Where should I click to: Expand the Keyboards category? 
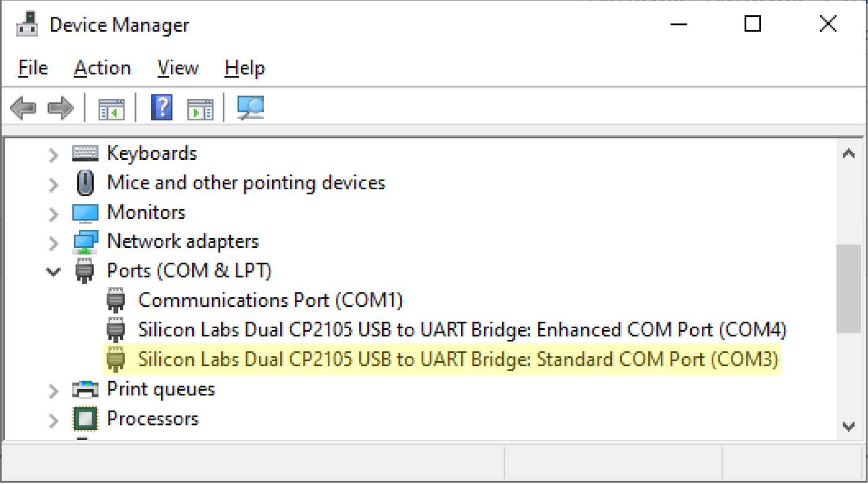pyautogui.click(x=53, y=155)
